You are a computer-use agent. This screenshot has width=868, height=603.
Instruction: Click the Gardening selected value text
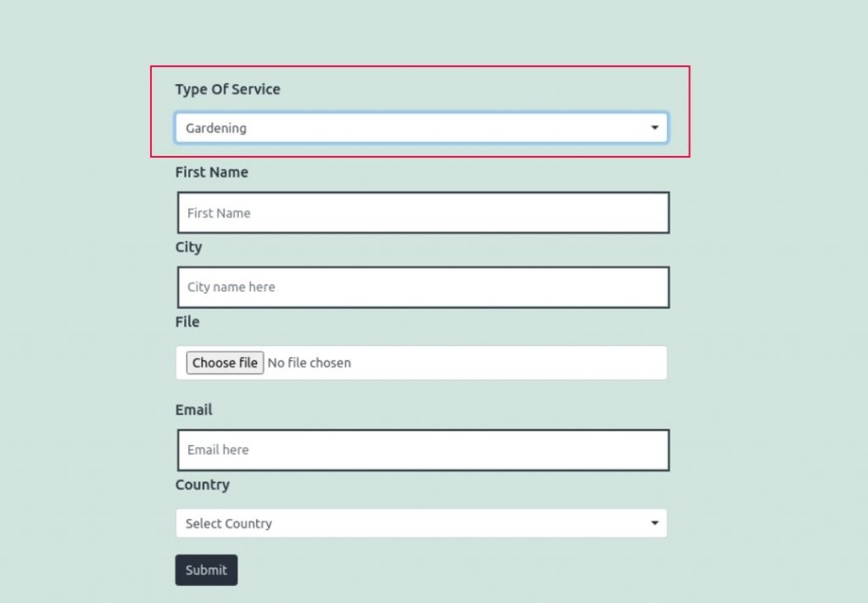[216, 128]
